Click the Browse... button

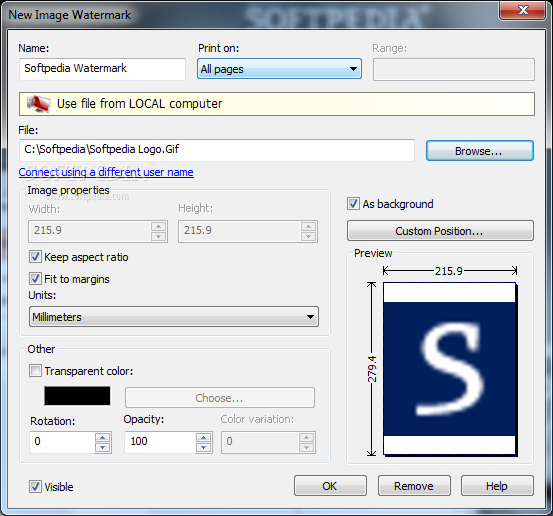[480, 151]
